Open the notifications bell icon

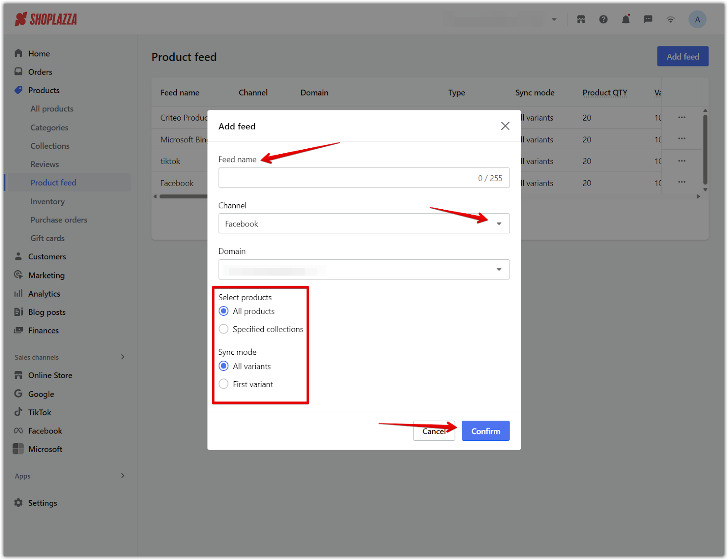coord(626,19)
